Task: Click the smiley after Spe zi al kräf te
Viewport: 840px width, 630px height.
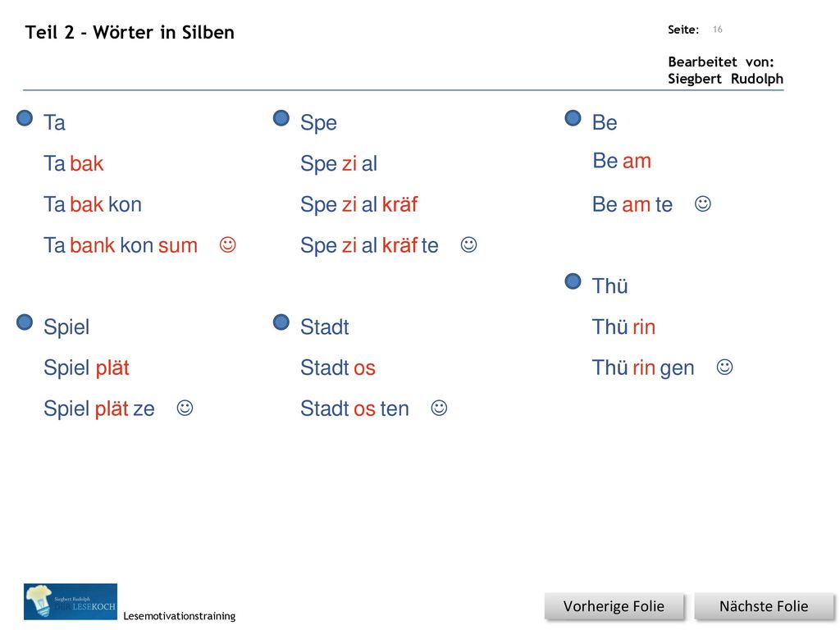Action: pyautogui.click(x=468, y=244)
